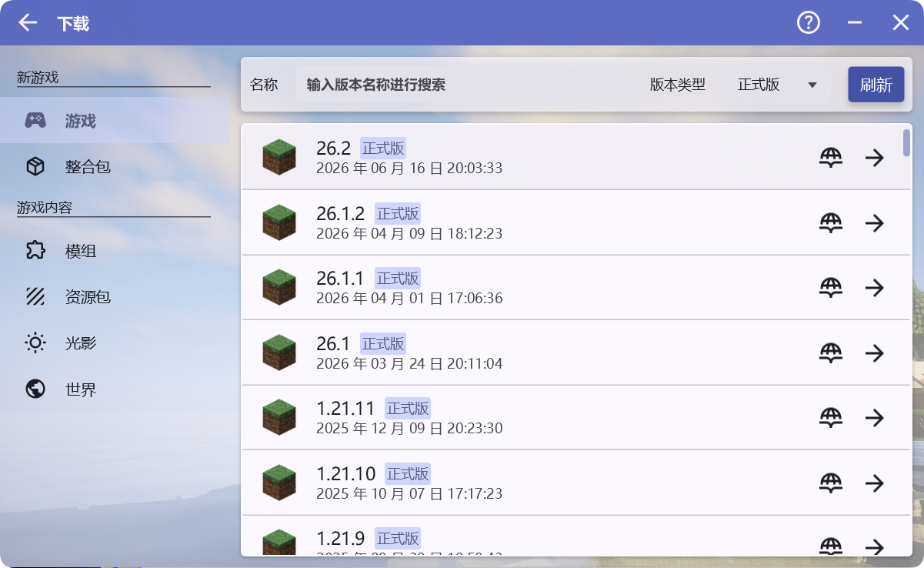Image resolution: width=924 pixels, height=568 pixels.
Task: Open the 版本类型 dropdown showing 正式版
Action: point(779,85)
